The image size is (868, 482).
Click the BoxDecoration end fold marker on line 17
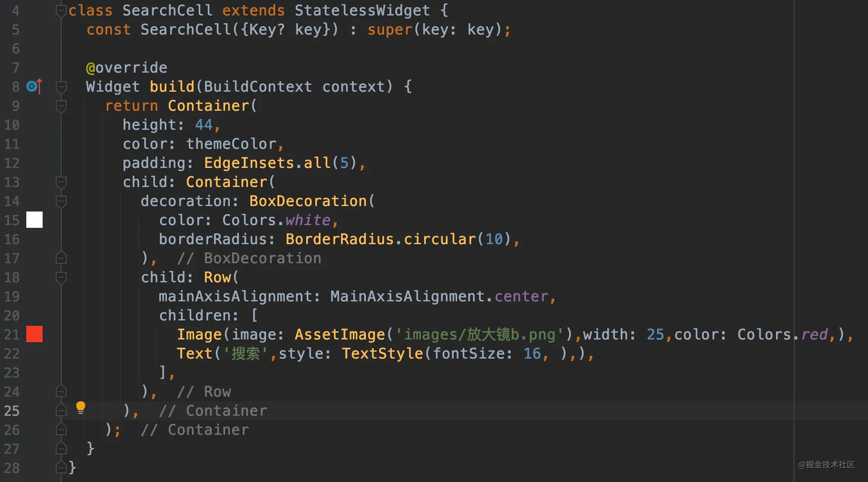pos(61,258)
